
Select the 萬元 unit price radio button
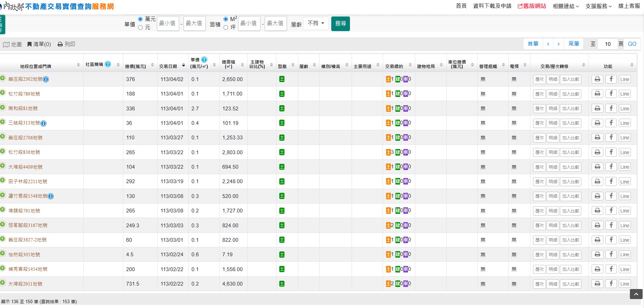click(141, 19)
